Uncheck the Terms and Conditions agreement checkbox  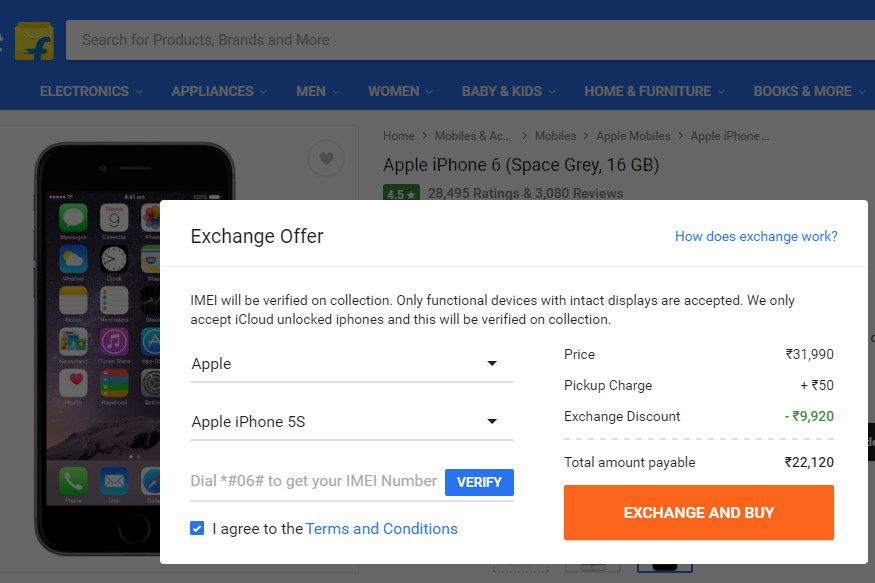coord(197,528)
